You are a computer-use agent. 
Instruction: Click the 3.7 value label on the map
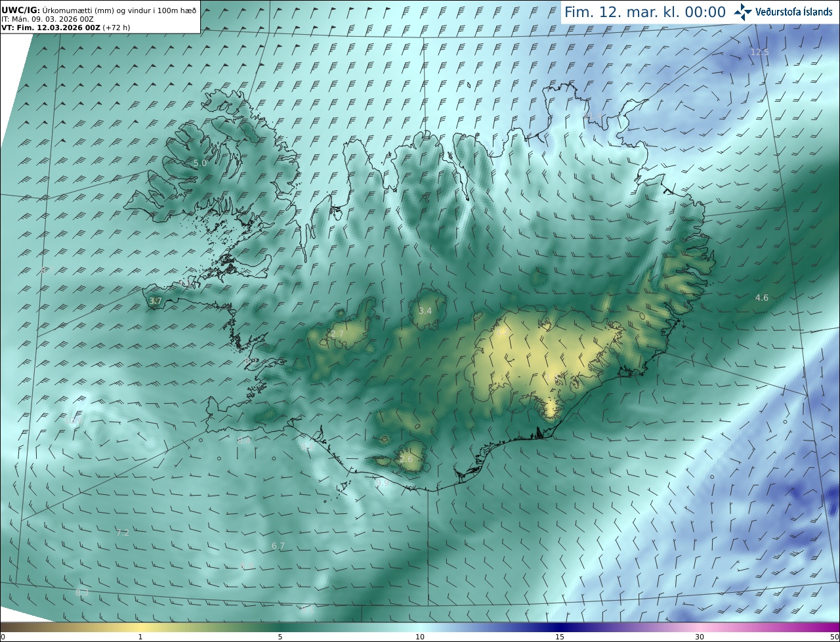[x=156, y=301]
